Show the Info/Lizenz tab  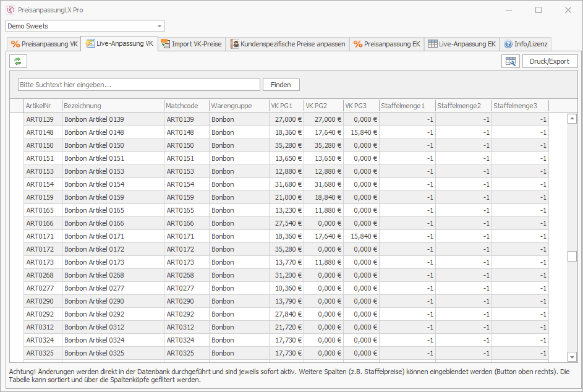[525, 45]
